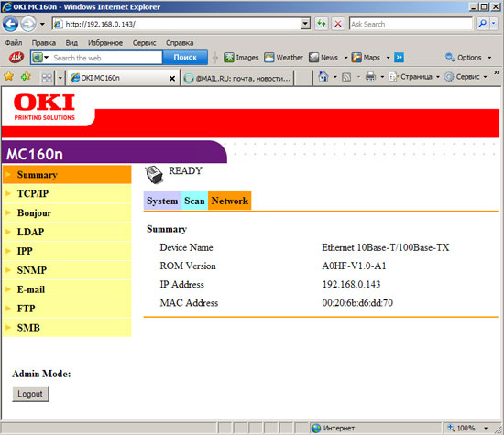
Task: Open a new blank tab
Action: pyautogui.click(x=303, y=78)
